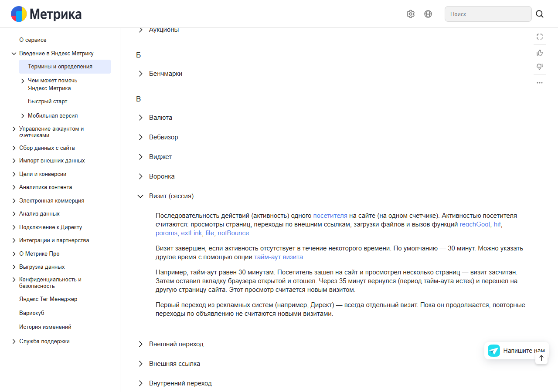Click the thumbs up like icon
This screenshot has width=558, height=392.
pos(540,53)
